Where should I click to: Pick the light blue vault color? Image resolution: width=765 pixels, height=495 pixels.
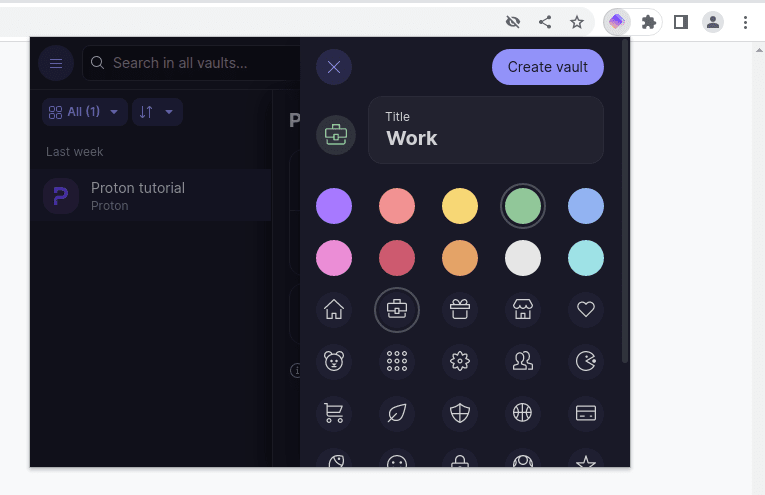click(585, 206)
